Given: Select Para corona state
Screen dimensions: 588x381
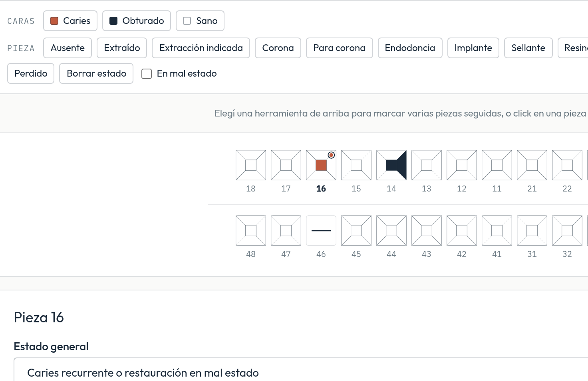Looking at the screenshot, I should click(x=340, y=48).
